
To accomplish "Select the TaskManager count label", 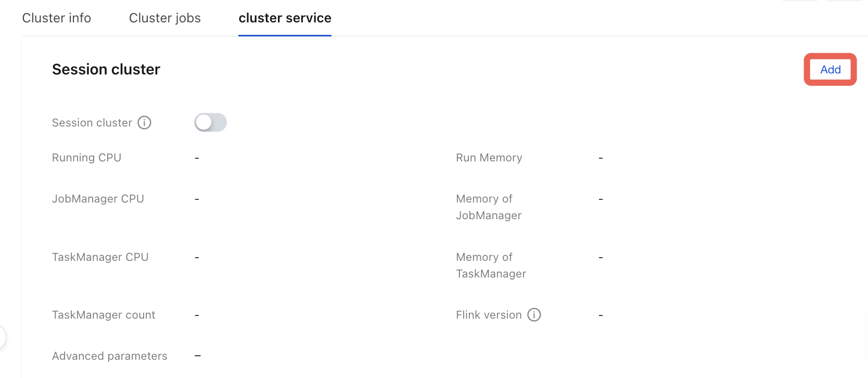I will [x=104, y=315].
